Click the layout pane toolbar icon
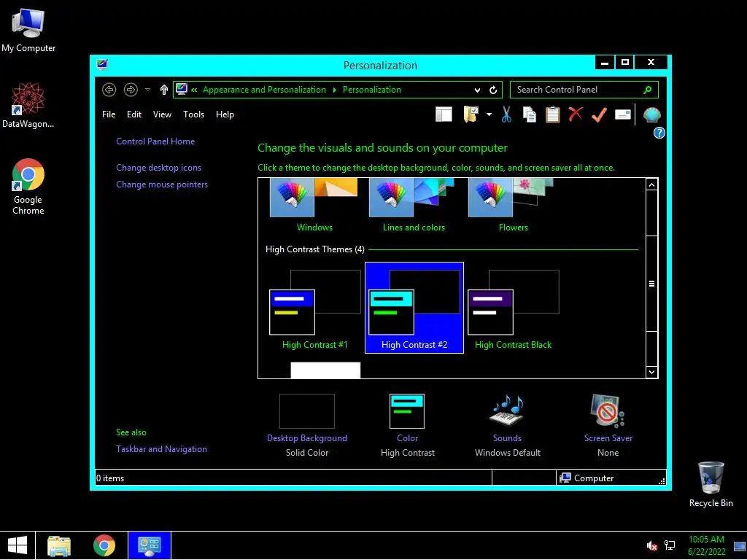 444,114
